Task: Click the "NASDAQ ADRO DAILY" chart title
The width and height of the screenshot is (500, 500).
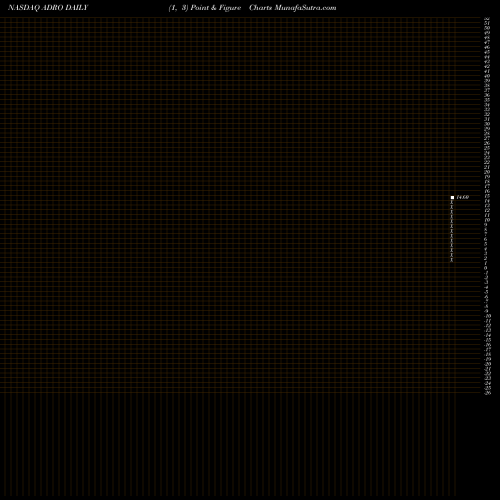Action: coord(48,8)
